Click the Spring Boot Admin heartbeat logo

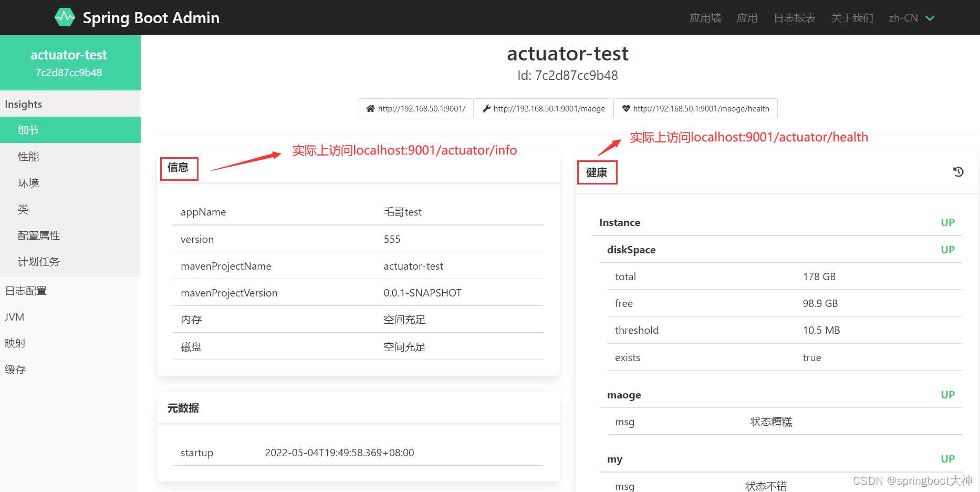coord(65,17)
